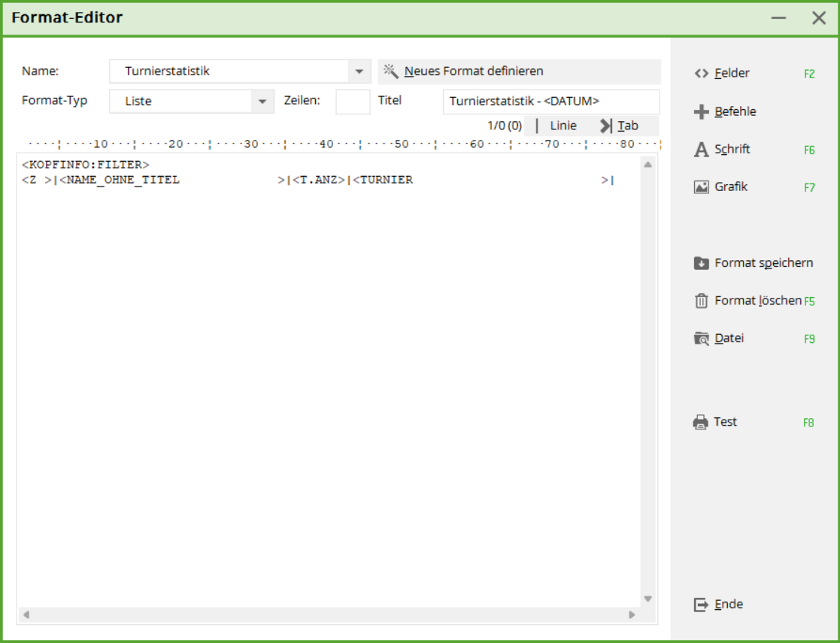Click the Test printer icon
840x643 pixels.
click(x=701, y=422)
